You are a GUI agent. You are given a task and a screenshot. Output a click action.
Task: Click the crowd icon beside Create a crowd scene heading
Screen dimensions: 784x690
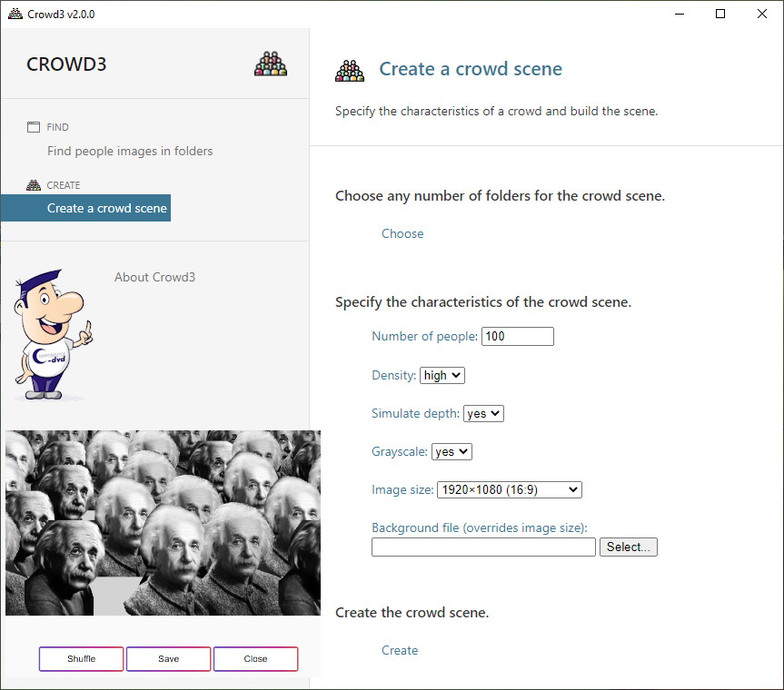pyautogui.click(x=350, y=70)
